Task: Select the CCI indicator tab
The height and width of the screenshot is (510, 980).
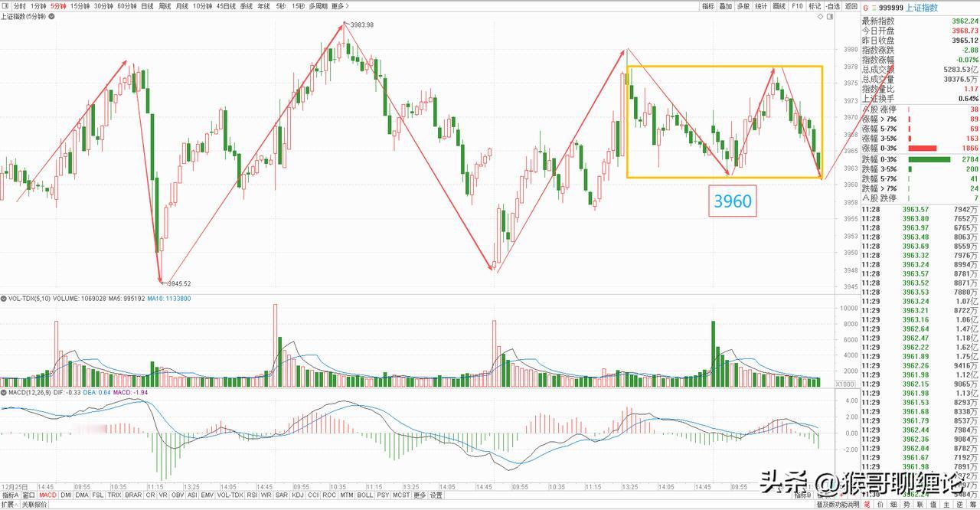Action: (313, 495)
